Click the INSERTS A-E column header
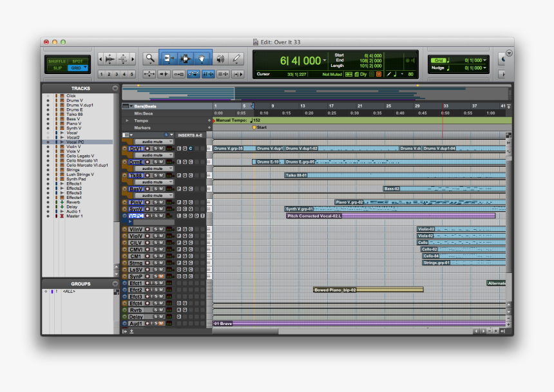 coord(190,135)
